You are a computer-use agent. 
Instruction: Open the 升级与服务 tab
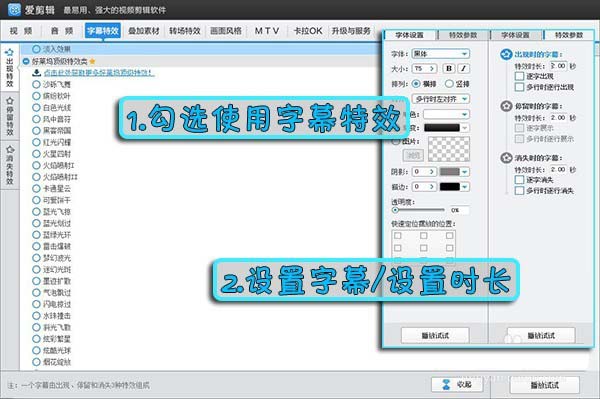(351, 31)
